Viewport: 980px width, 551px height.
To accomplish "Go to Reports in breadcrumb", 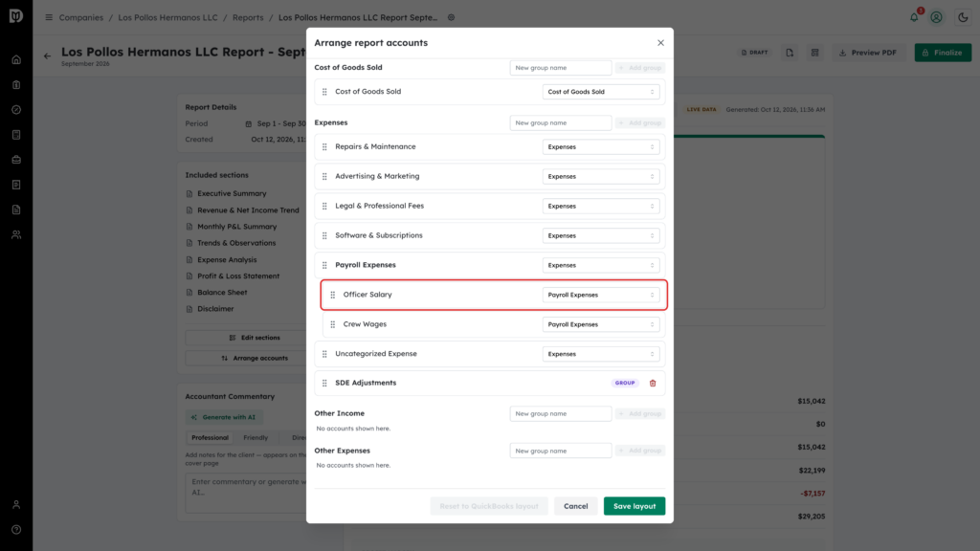I will [248, 17].
